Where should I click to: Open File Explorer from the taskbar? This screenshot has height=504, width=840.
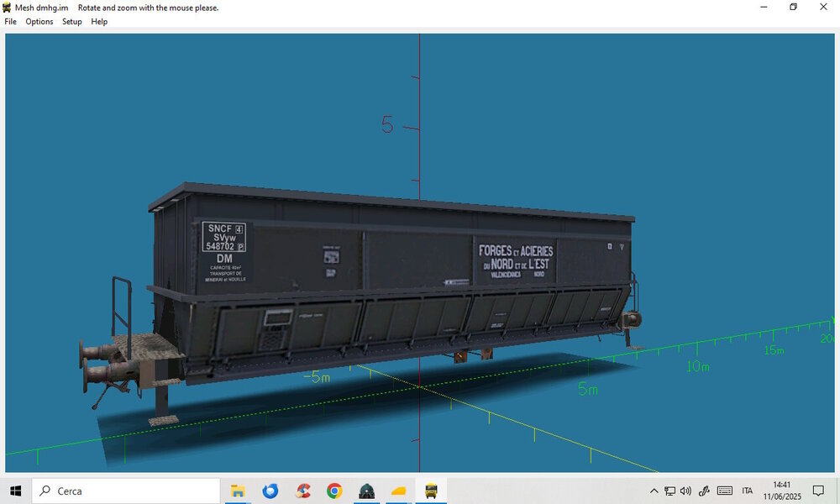pyautogui.click(x=238, y=491)
